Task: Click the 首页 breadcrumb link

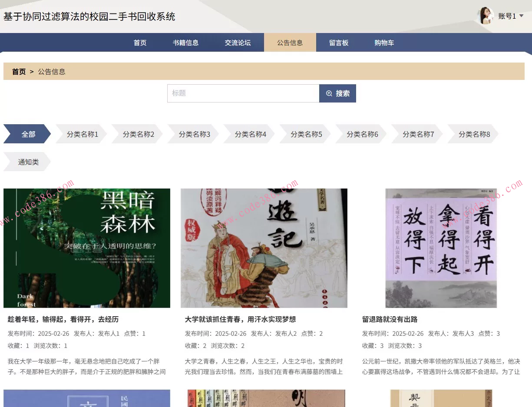Action: [x=19, y=71]
